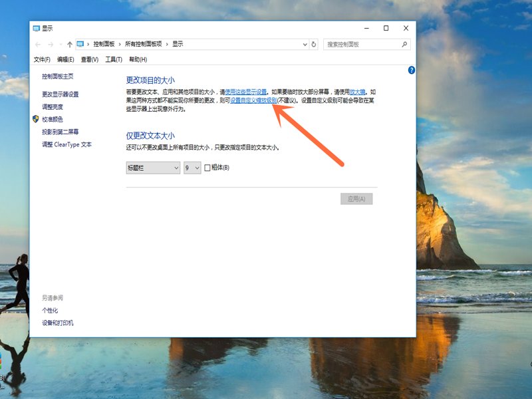The image size is (532, 399).
Task: Open 设备和打印机 link
Action: (x=58, y=323)
